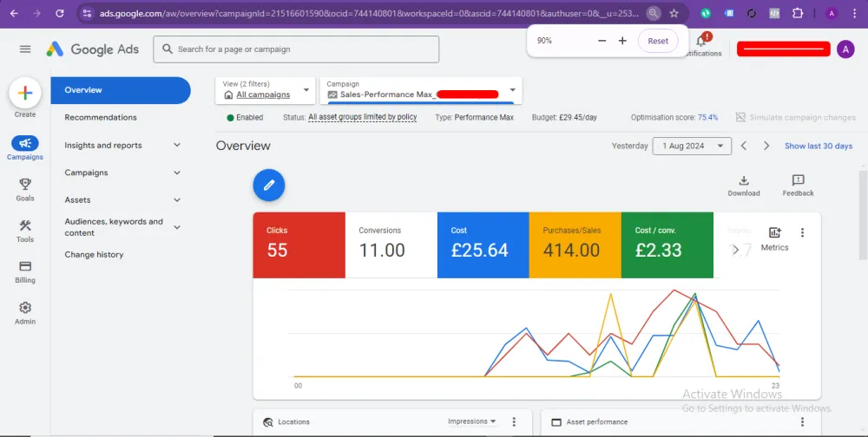This screenshot has width=868, height=437.
Task: Open the notifications bell
Action: [x=701, y=42]
